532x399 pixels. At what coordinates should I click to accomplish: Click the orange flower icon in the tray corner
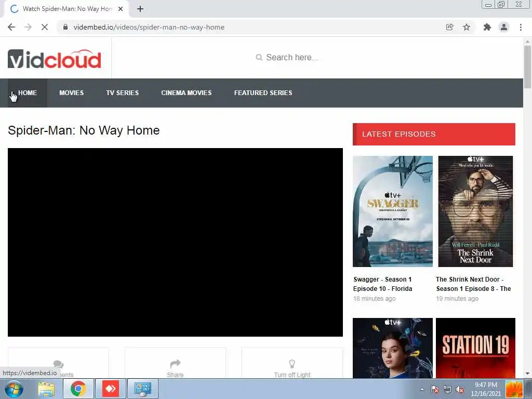[514, 389]
